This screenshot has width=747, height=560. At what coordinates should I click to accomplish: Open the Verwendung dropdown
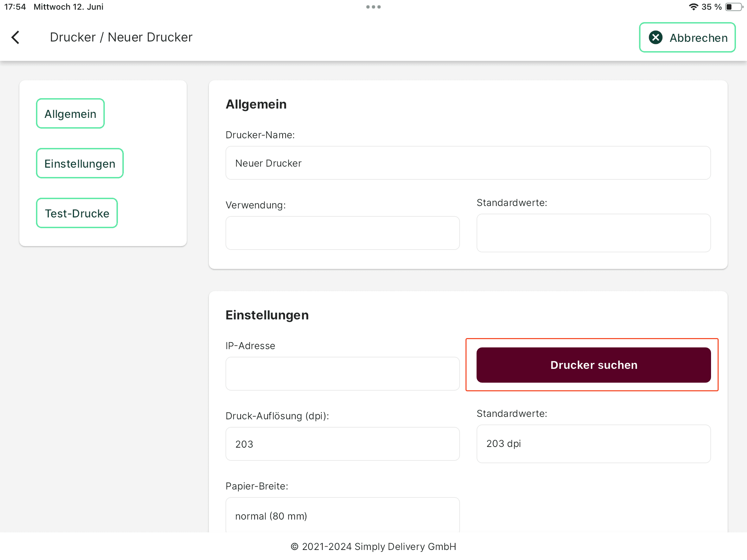click(x=342, y=233)
